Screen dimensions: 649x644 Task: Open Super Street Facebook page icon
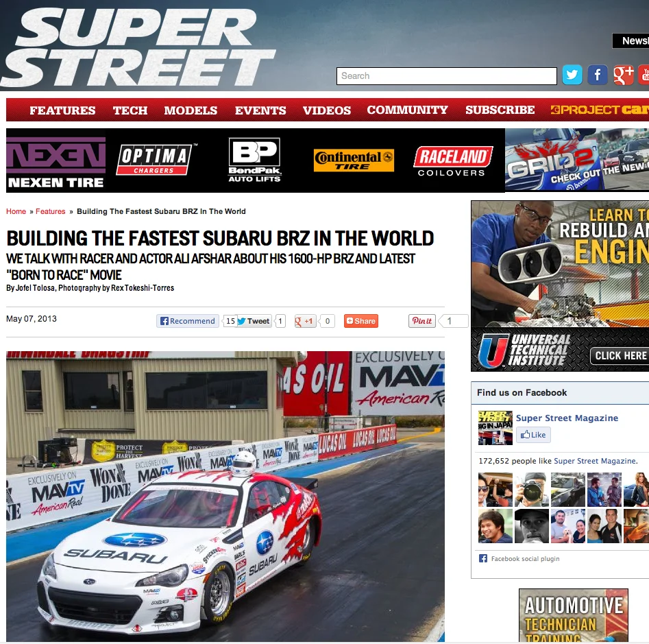coord(598,75)
